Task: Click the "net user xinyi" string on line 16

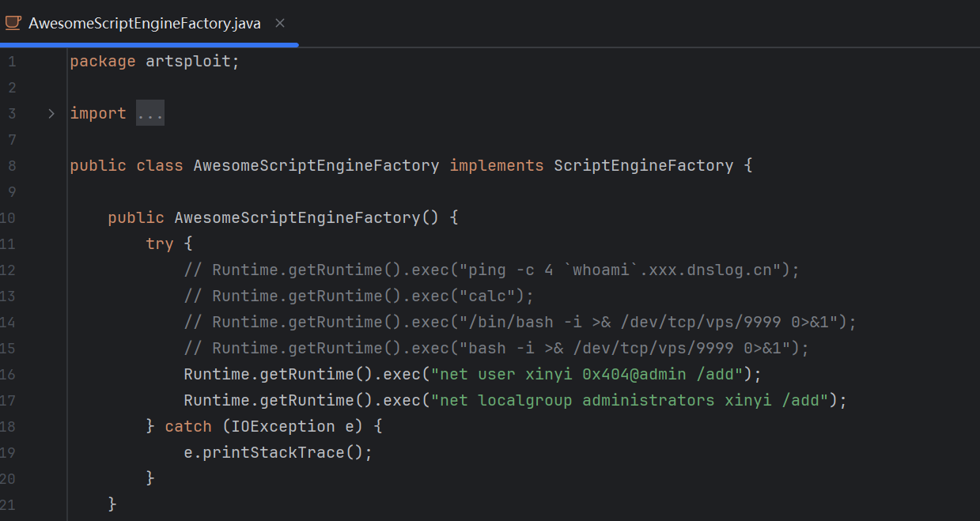Action: [587, 375]
